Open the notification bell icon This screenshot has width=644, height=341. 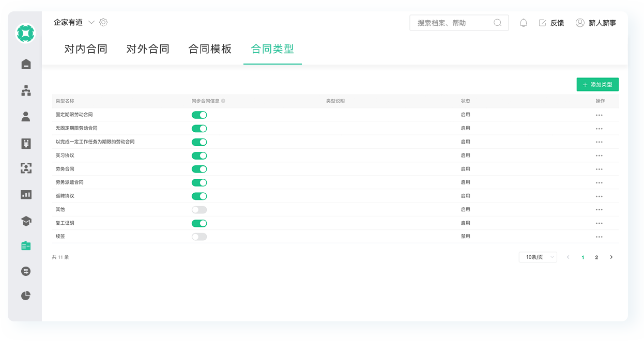(523, 22)
